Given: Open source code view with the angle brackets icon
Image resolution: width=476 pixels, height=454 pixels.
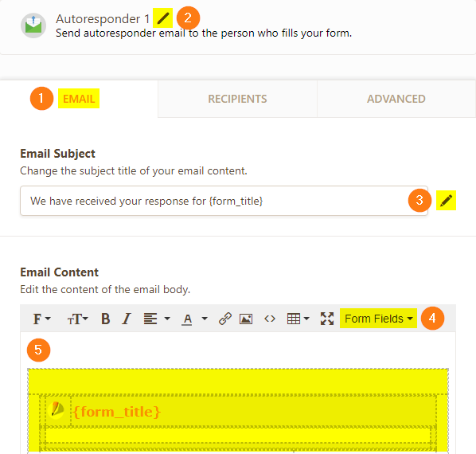Looking at the screenshot, I should [x=270, y=319].
